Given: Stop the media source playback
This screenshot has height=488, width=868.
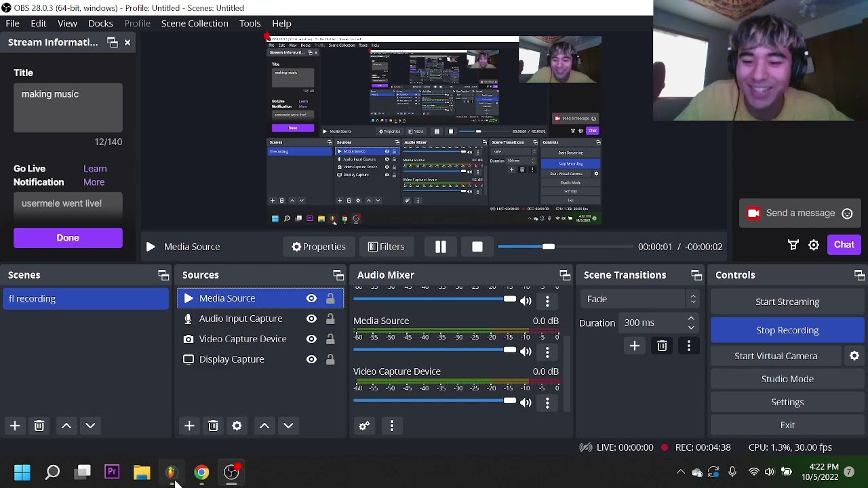Looking at the screenshot, I should pyautogui.click(x=477, y=247).
